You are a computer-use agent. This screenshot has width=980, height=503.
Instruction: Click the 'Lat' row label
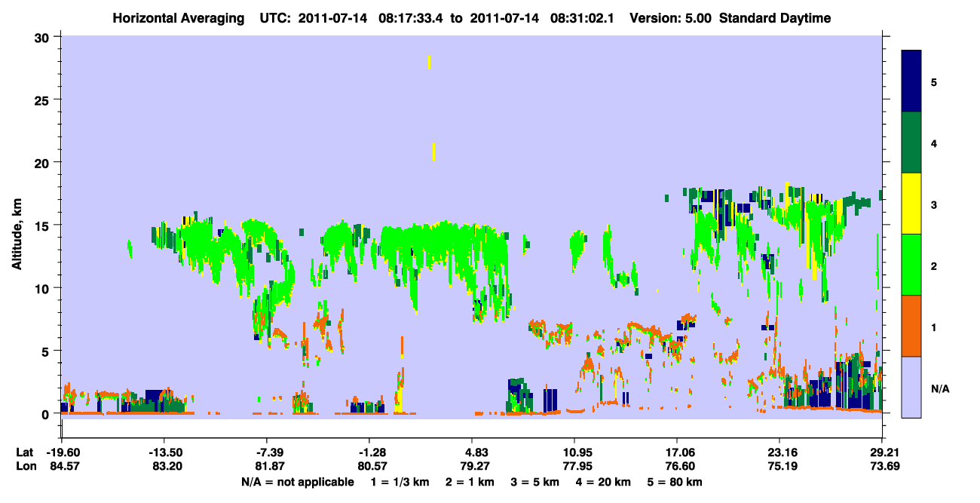click(x=24, y=452)
